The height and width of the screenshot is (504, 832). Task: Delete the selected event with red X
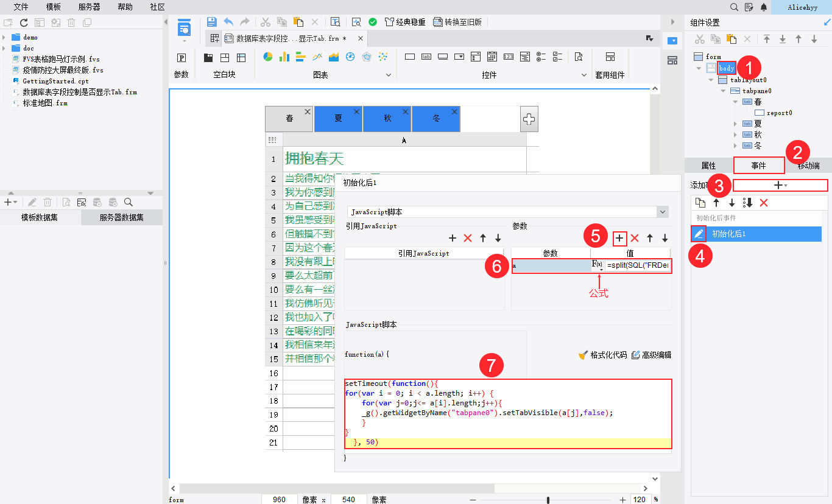764,203
